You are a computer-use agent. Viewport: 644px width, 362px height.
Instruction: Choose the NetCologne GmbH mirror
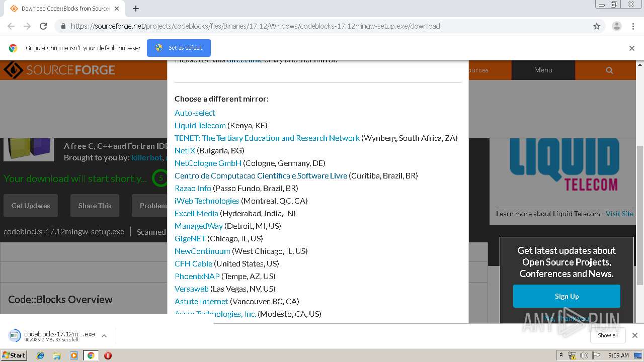[x=208, y=163]
